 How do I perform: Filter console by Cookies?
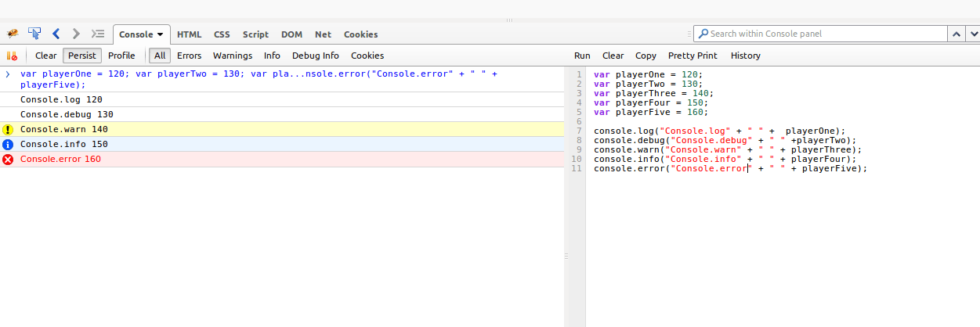[367, 56]
